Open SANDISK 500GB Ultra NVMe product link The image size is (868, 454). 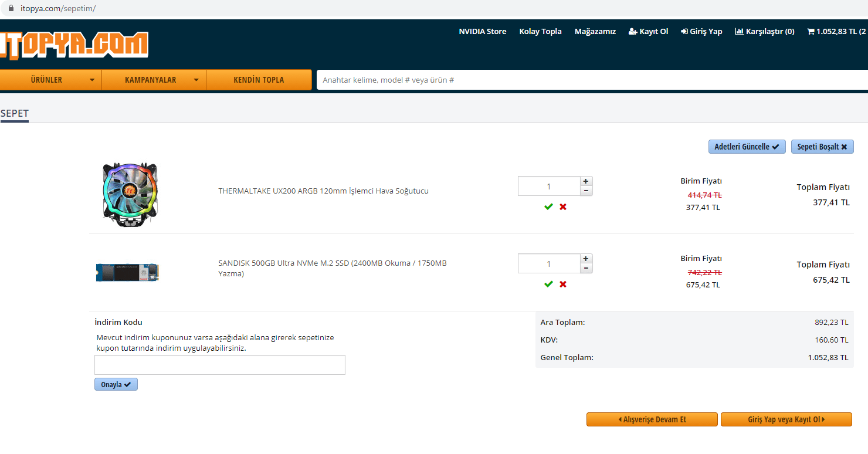click(x=333, y=268)
